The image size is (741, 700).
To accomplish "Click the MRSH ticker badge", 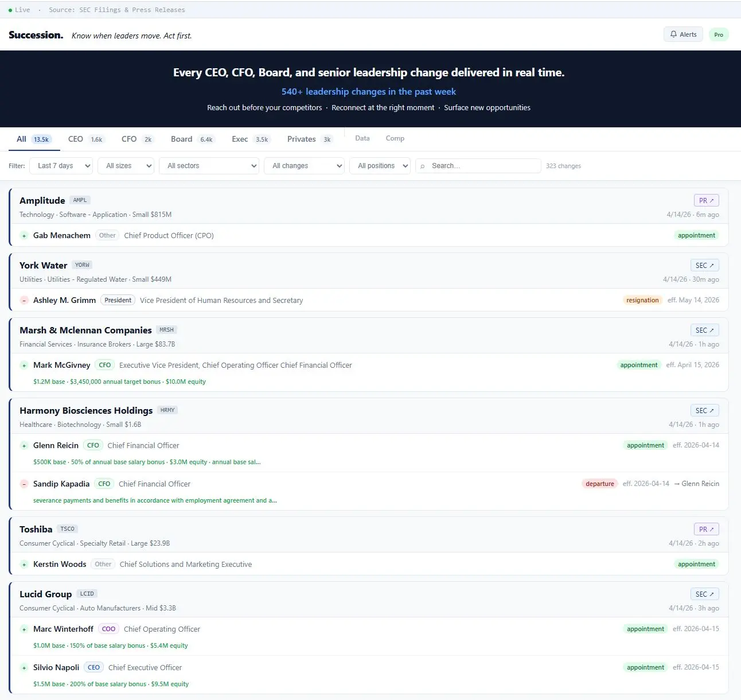I will tap(167, 330).
